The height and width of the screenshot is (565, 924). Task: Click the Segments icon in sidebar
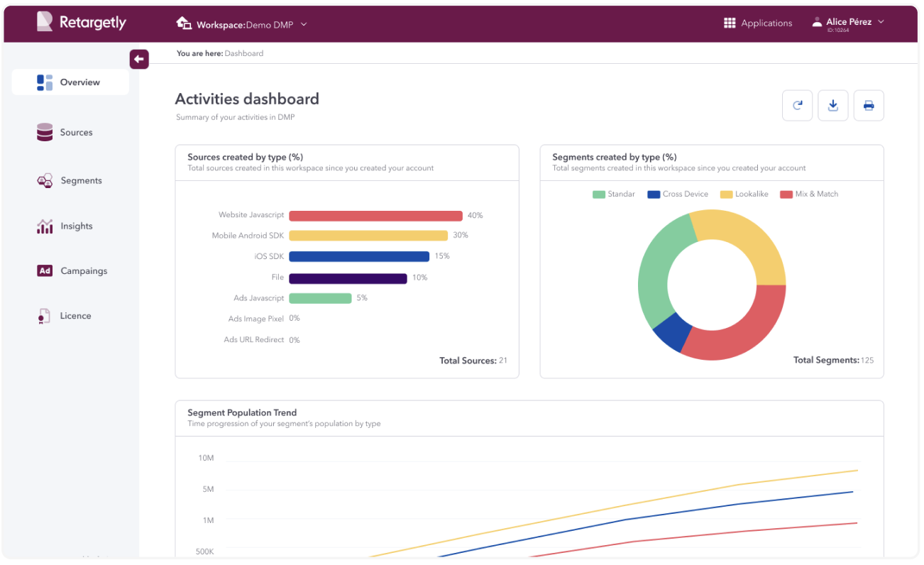pos(45,180)
